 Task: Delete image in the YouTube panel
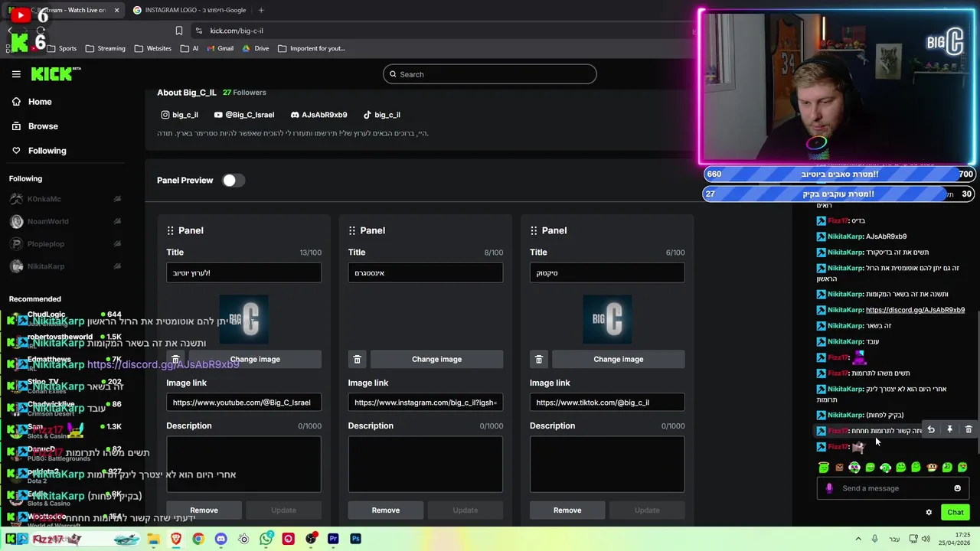coord(175,359)
